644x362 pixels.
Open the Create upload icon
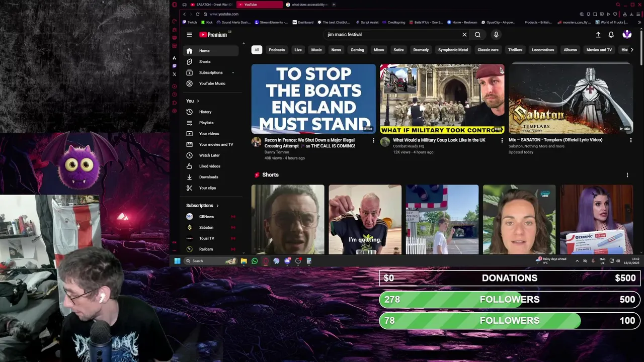tap(598, 35)
